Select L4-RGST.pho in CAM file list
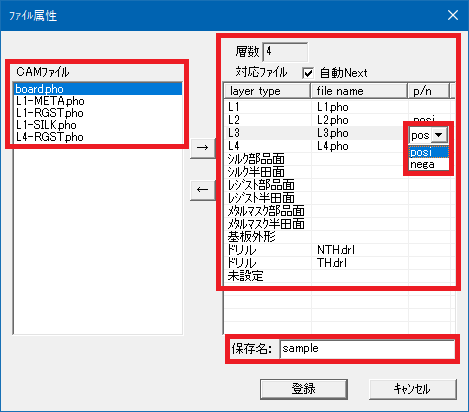The width and height of the screenshot is (469, 412). click(98, 137)
